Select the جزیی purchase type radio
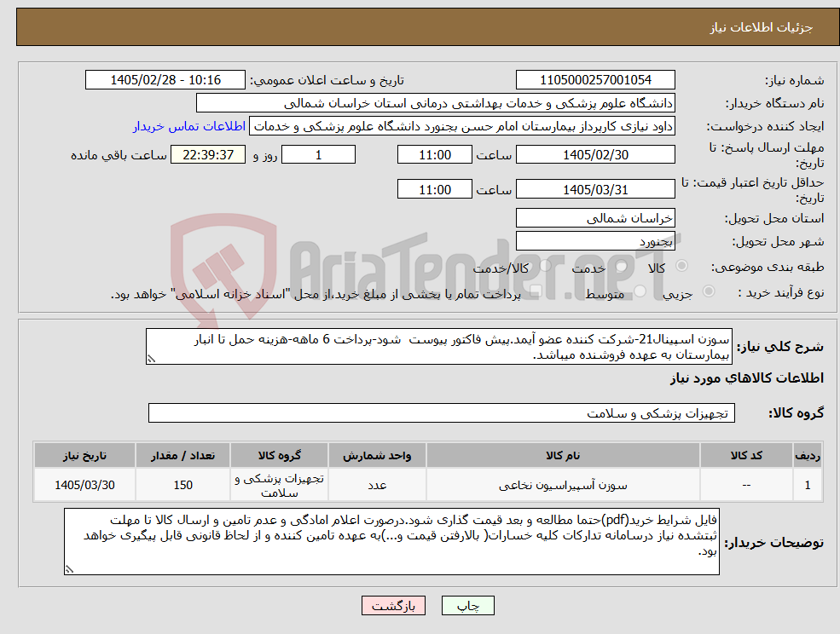The width and height of the screenshot is (840, 634). pos(708,291)
